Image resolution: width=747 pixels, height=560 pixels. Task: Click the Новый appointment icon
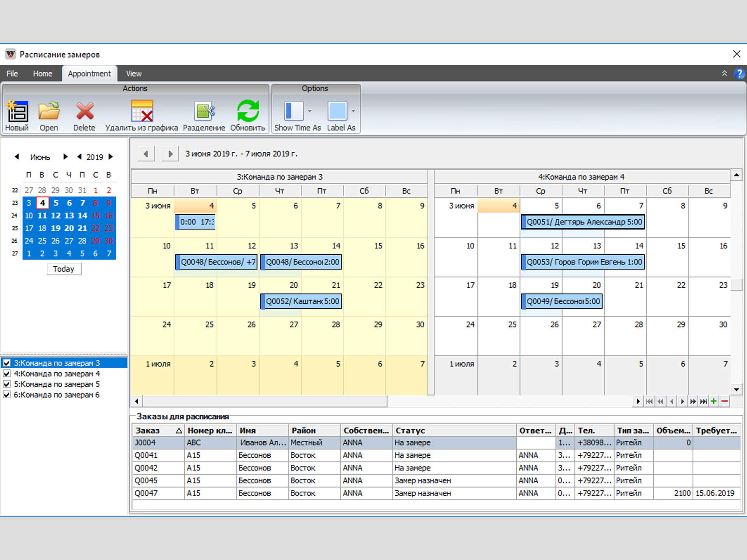17,112
